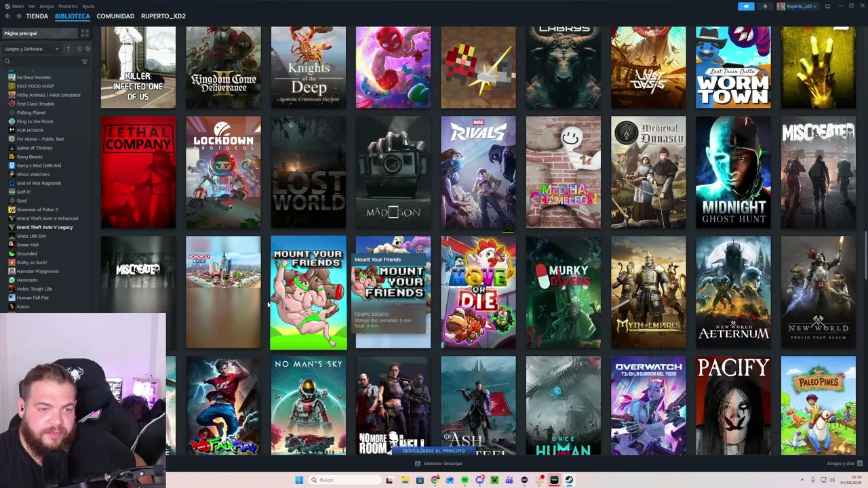
Task: Click the Steam icon in the taskbar
Action: coord(569,480)
